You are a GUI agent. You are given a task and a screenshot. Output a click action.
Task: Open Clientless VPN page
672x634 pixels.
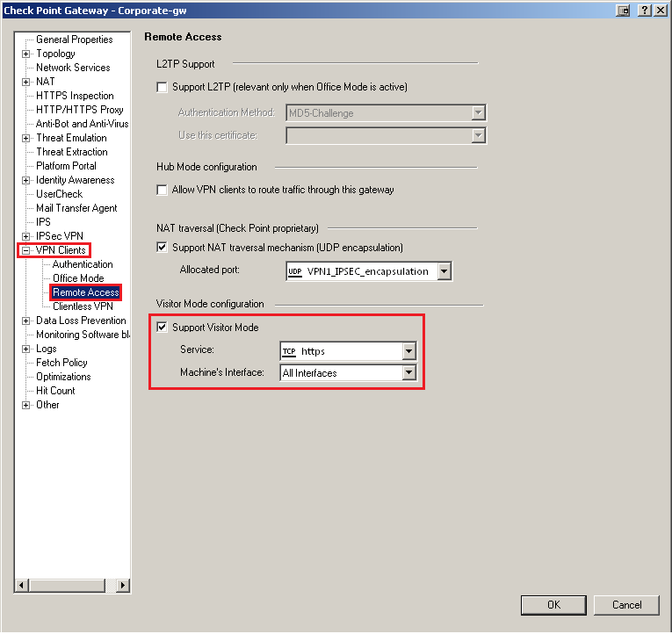pos(83,306)
